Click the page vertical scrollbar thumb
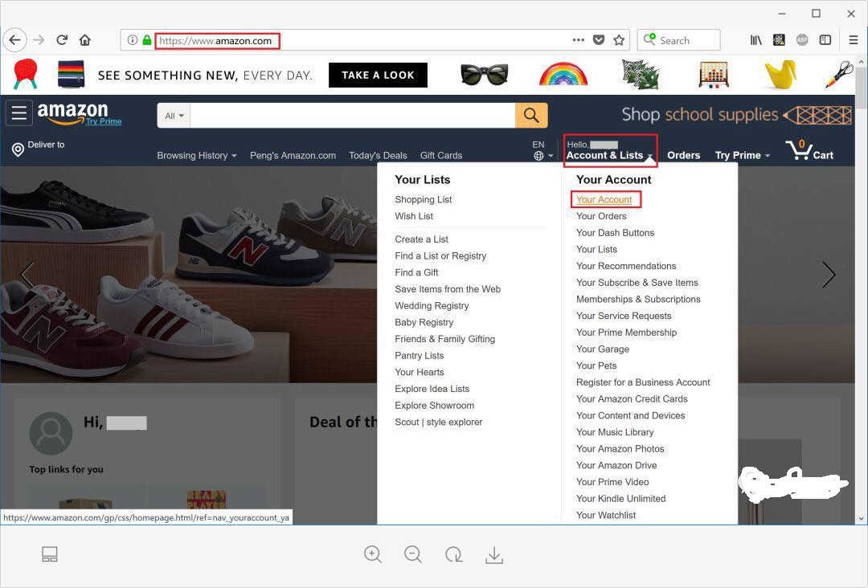 pos(861,88)
